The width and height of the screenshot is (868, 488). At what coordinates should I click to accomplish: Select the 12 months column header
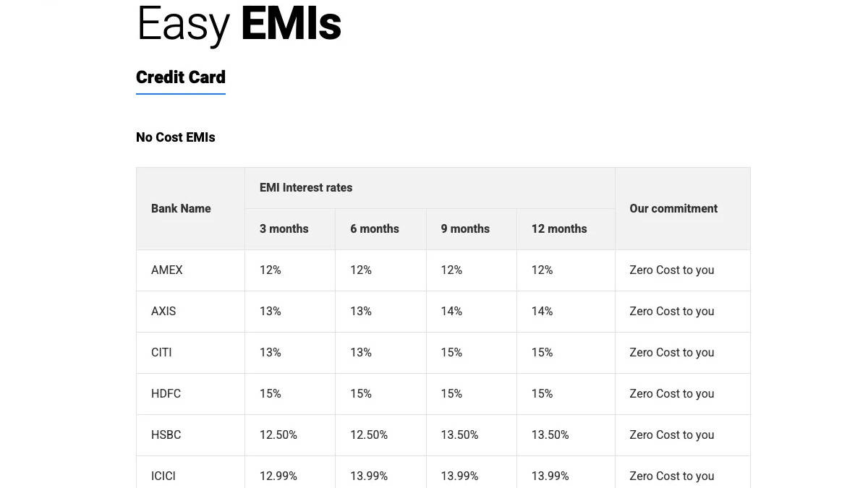point(559,229)
